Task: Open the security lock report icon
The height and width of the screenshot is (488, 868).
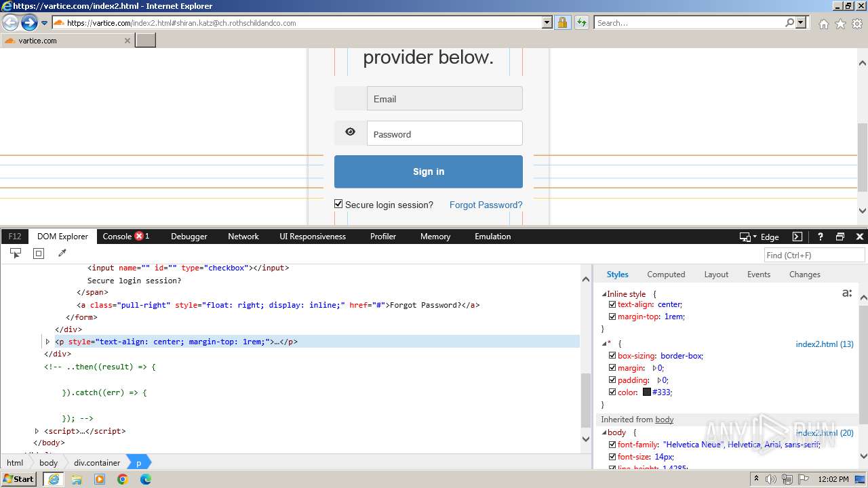Action: click(x=562, y=22)
